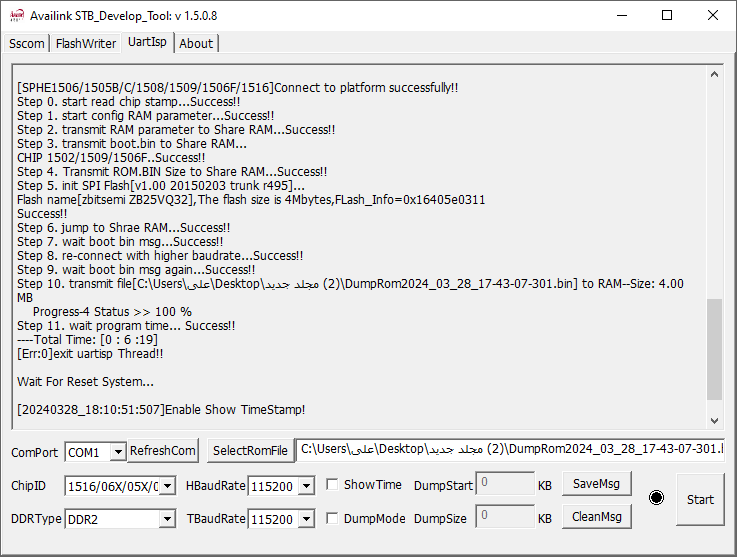Image resolution: width=737 pixels, height=557 pixels.
Task: Click the CleanMsg button
Action: point(596,517)
